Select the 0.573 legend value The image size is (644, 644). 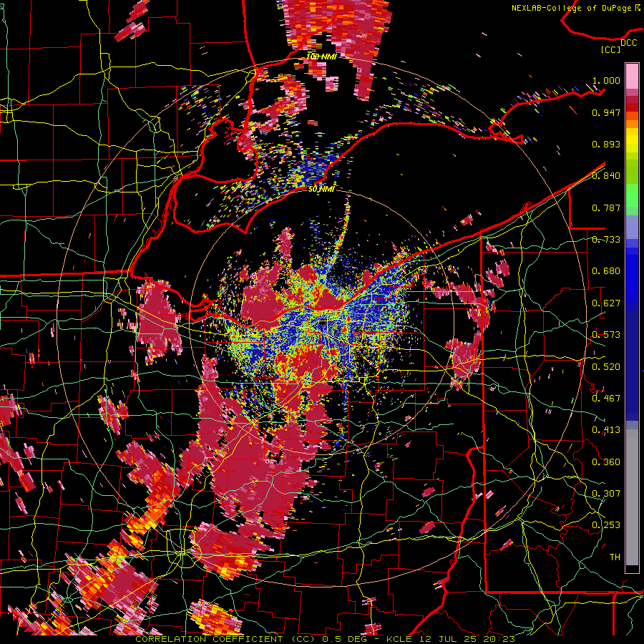point(606,335)
